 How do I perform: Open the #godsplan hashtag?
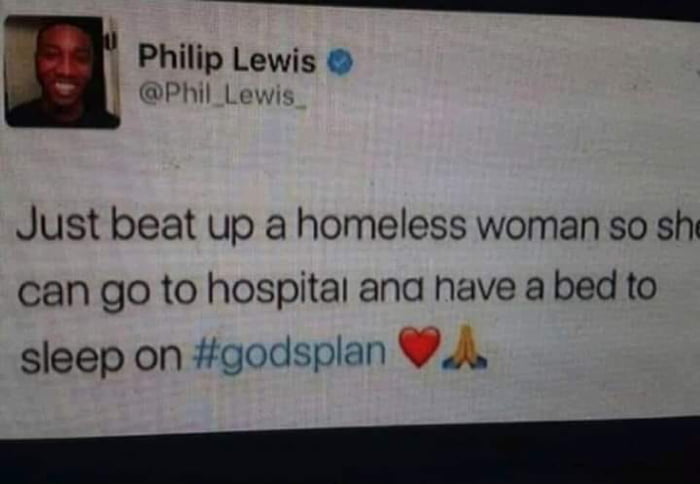point(289,354)
